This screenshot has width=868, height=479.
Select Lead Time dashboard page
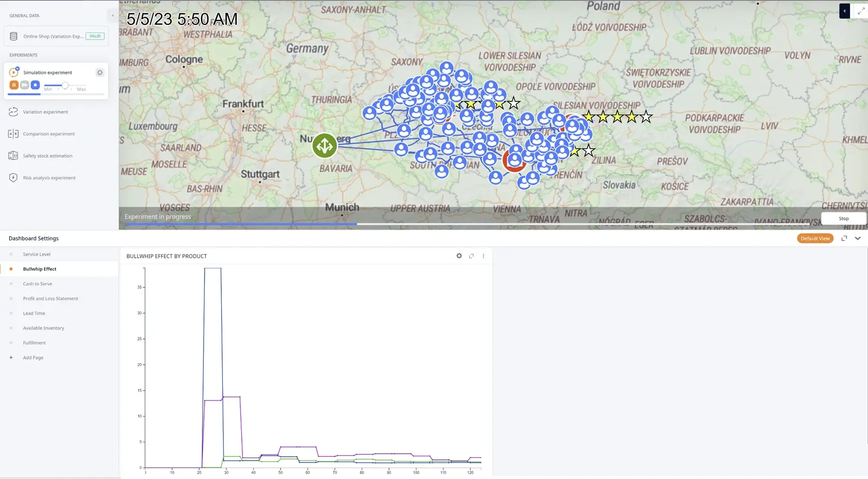[x=34, y=314]
